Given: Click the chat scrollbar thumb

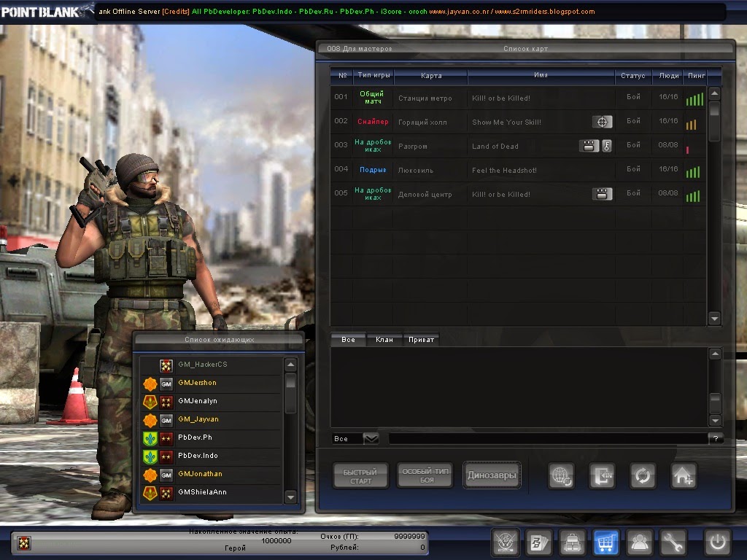Looking at the screenshot, I should click(715, 402).
